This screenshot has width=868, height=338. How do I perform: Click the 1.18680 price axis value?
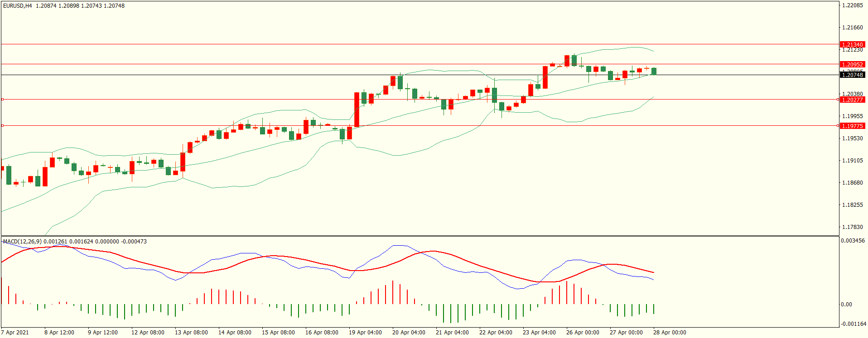(852, 183)
